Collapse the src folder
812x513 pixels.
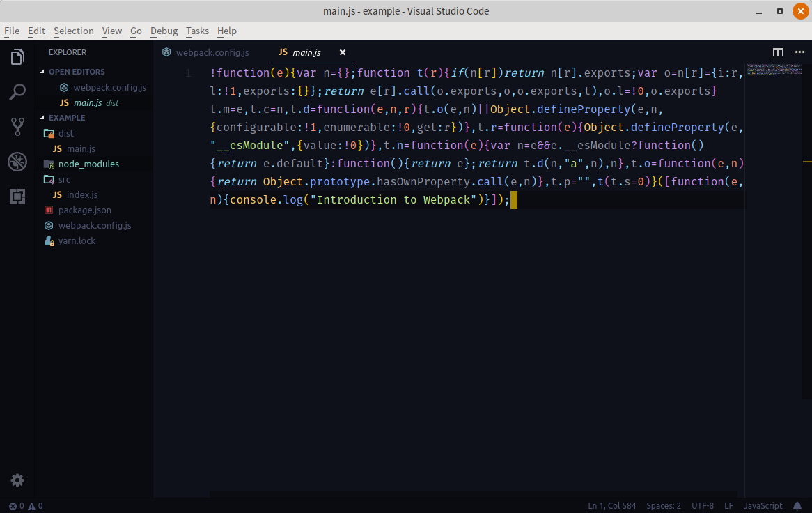click(64, 179)
